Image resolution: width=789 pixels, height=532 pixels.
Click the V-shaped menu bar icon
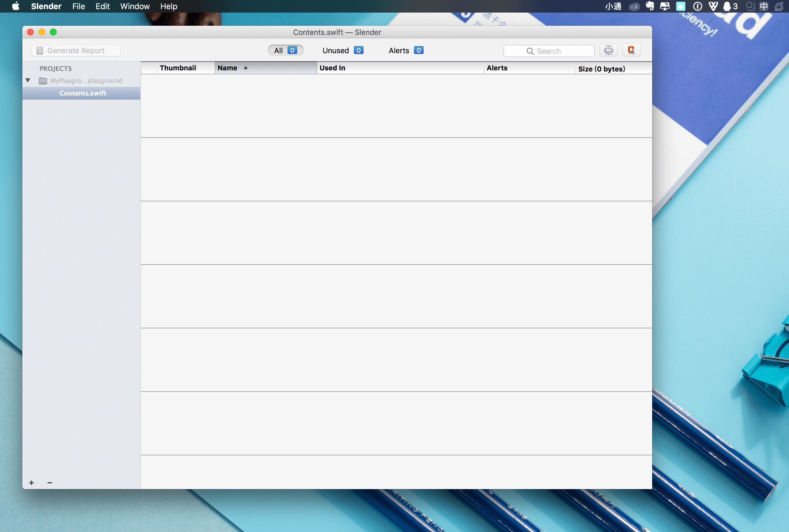[x=714, y=6]
